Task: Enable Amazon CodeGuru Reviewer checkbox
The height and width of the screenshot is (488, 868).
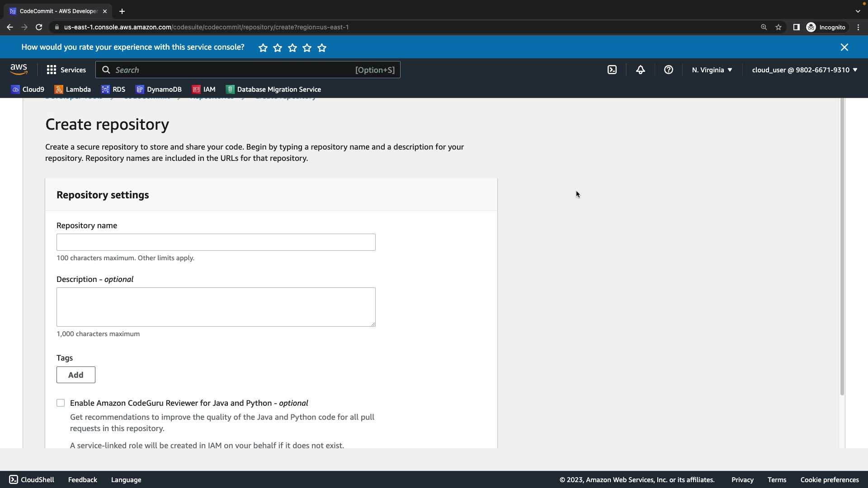Action: [x=61, y=403]
